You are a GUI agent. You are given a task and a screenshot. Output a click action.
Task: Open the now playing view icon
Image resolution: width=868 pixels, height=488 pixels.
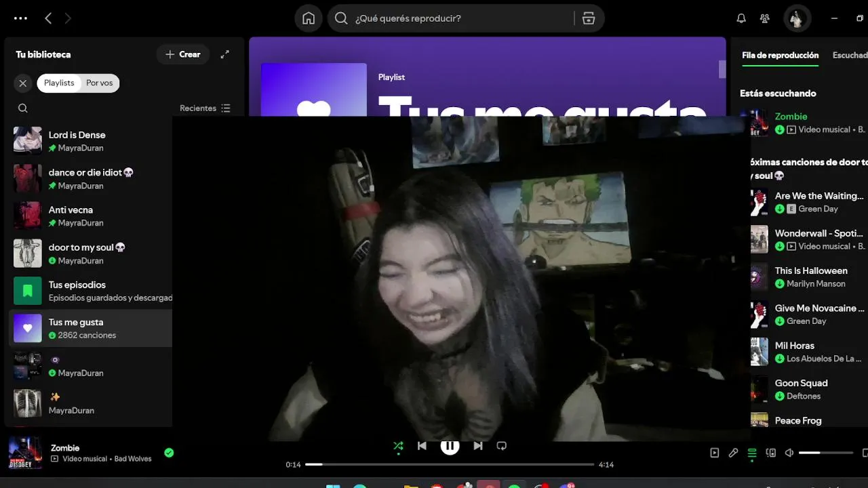(x=714, y=453)
